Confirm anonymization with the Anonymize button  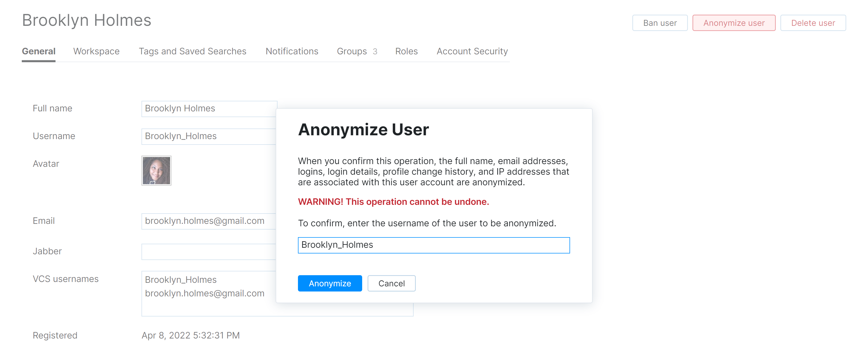pyautogui.click(x=330, y=283)
